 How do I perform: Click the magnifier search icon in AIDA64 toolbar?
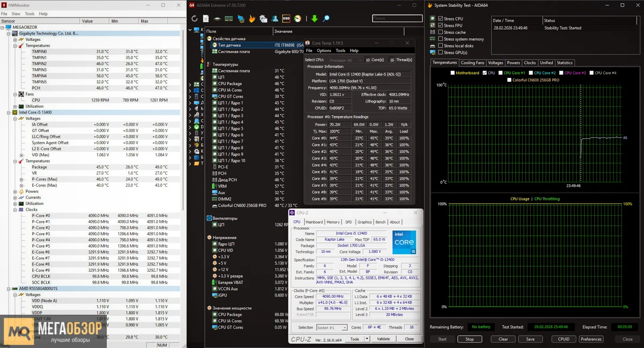point(326,19)
